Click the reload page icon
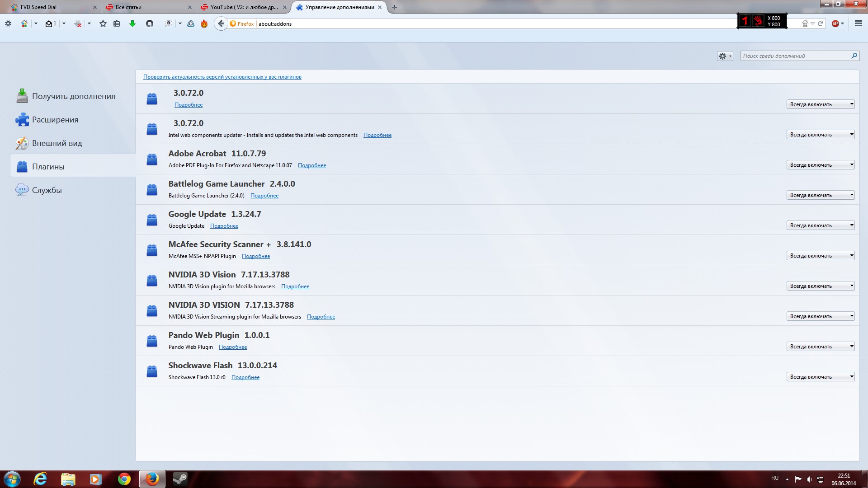Viewport: 868px width, 488px height. point(820,23)
